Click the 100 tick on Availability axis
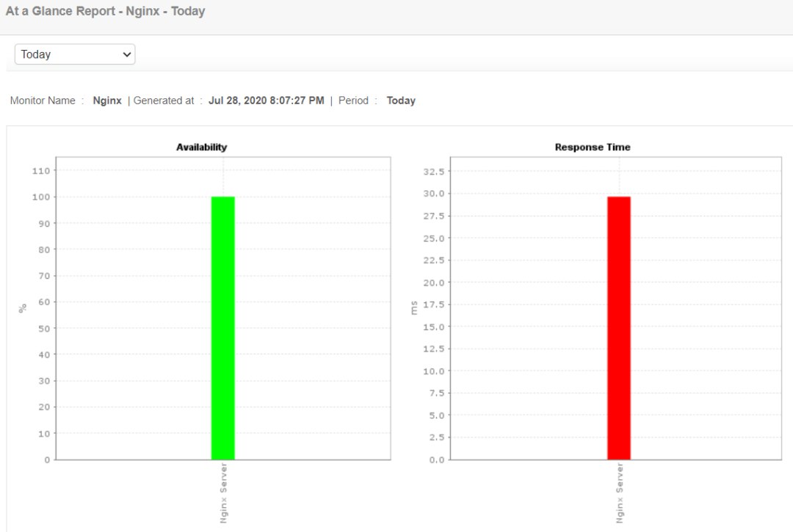The width and height of the screenshot is (793, 532). pyautogui.click(x=41, y=197)
